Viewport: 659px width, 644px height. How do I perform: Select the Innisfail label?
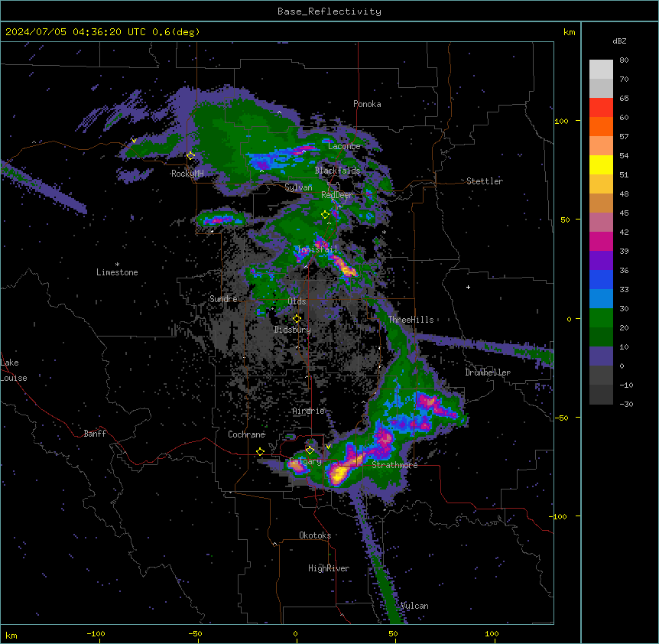(x=317, y=249)
